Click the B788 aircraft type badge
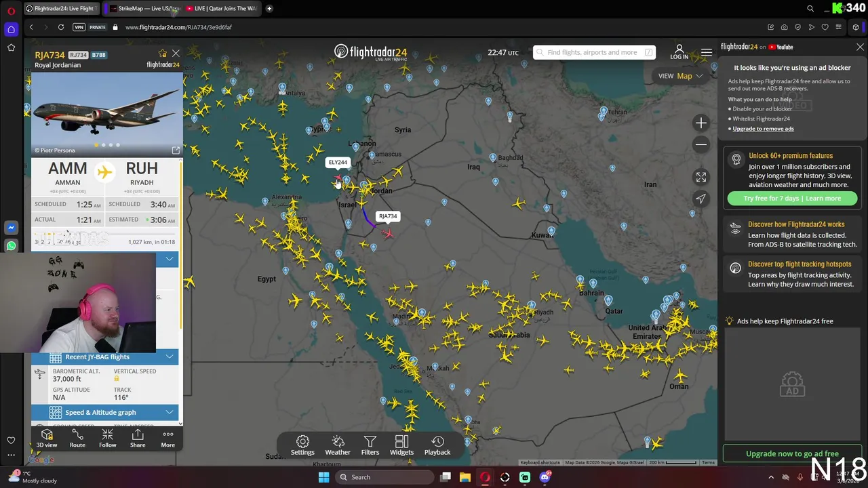 pyautogui.click(x=99, y=55)
